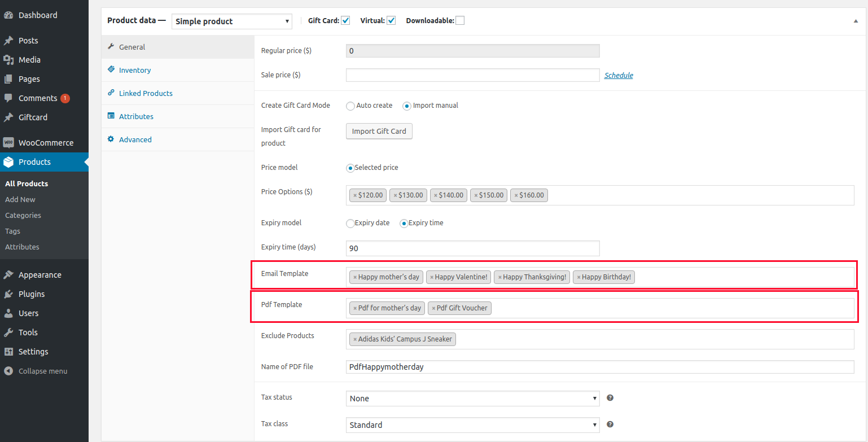Select the Auto create radio button
Image resolution: width=868 pixels, height=442 pixels.
(350, 106)
